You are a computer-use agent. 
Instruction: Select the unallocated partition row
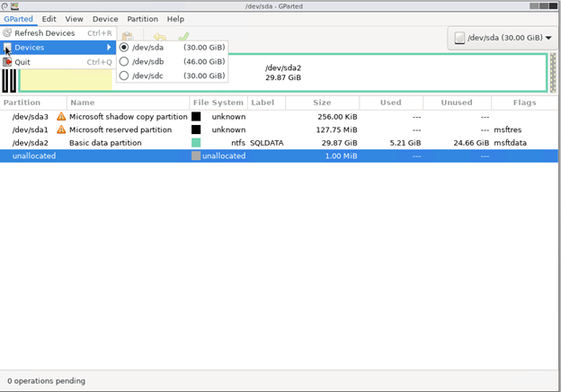point(279,156)
